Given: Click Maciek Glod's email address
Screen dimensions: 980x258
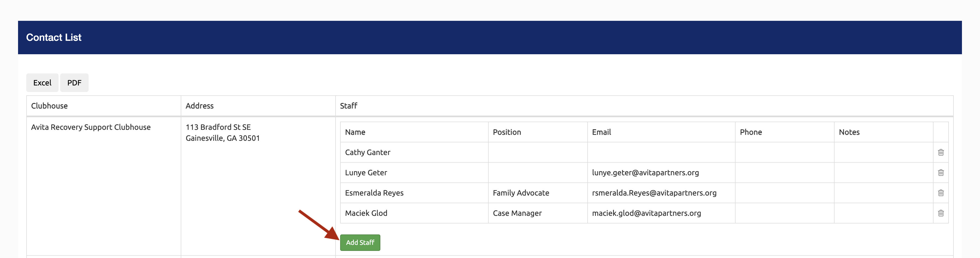Looking at the screenshot, I should coord(646,213).
